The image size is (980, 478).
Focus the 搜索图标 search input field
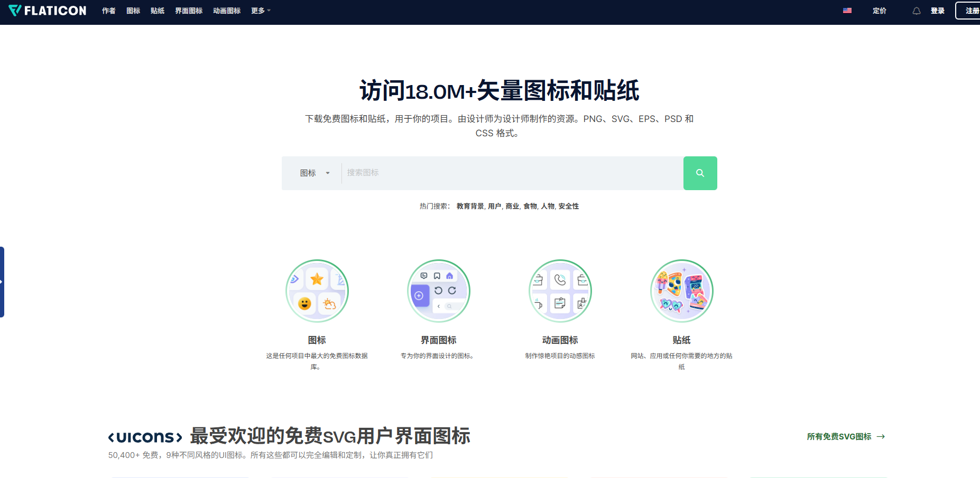pyautogui.click(x=512, y=173)
